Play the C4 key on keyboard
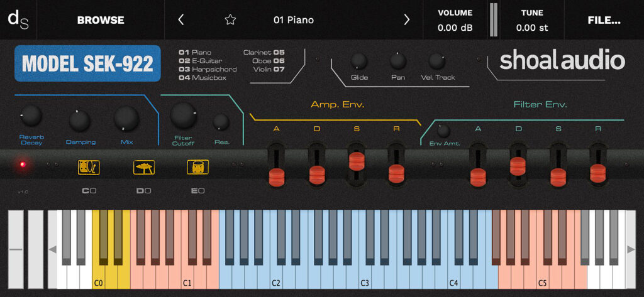 pos(454,277)
